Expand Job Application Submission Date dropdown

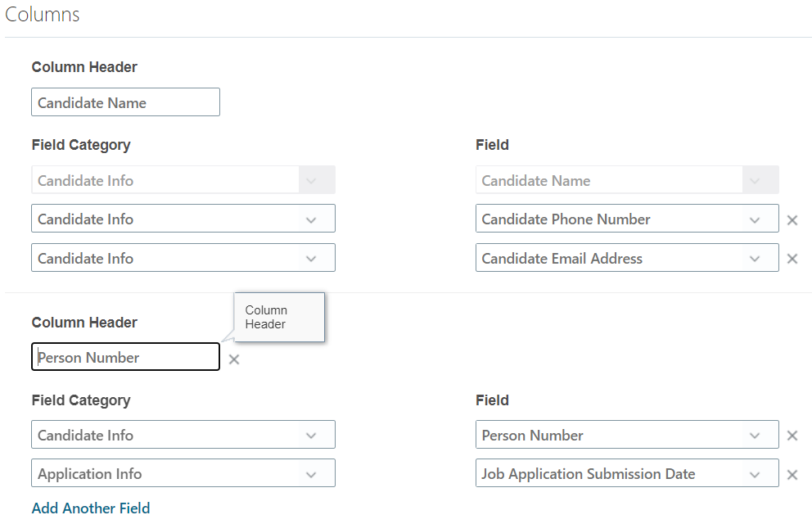click(x=754, y=474)
